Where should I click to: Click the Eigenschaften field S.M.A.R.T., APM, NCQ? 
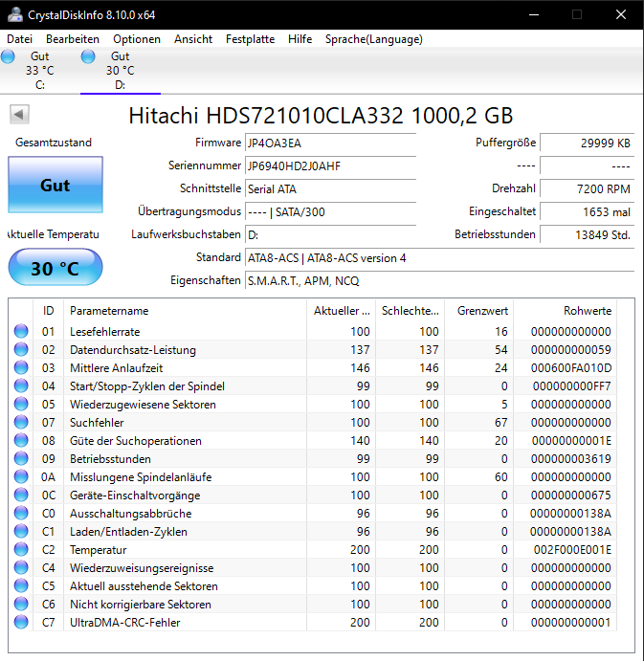coord(440,280)
